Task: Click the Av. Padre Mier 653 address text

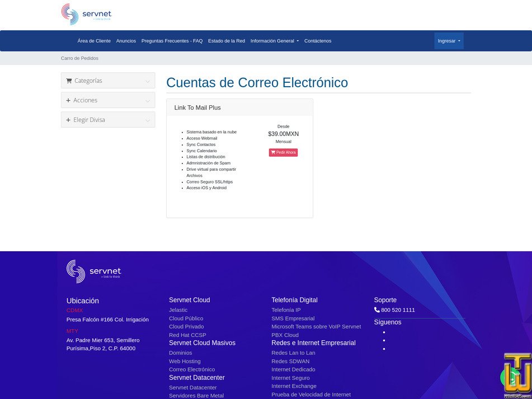Action: 103,344
